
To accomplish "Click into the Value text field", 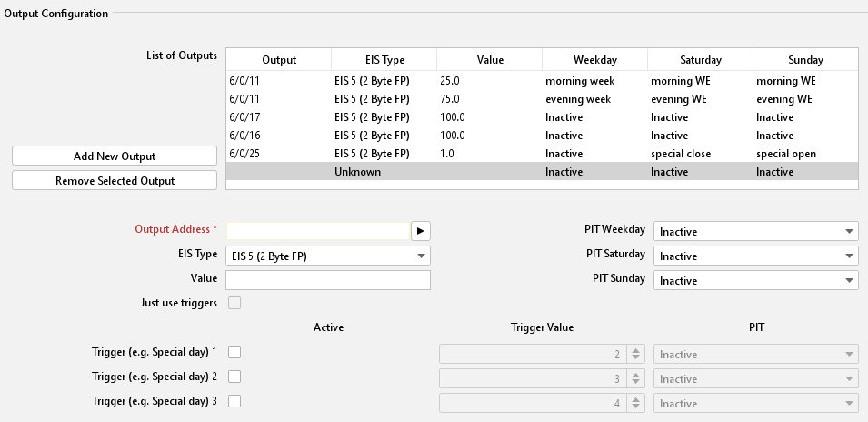I will [x=328, y=280].
